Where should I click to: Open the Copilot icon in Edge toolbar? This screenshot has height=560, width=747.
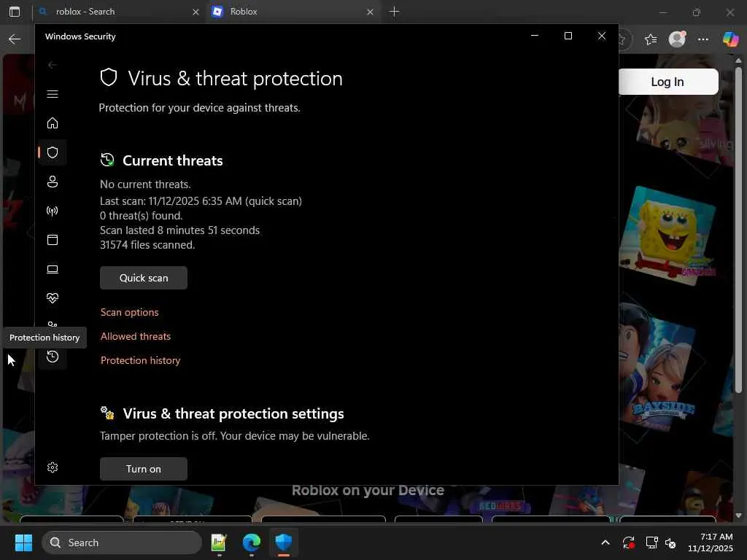point(729,39)
